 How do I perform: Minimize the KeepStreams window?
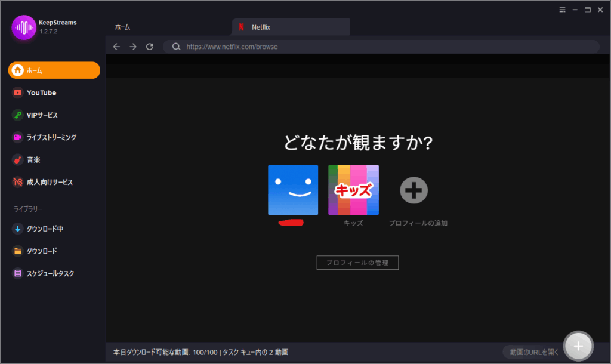click(x=575, y=10)
